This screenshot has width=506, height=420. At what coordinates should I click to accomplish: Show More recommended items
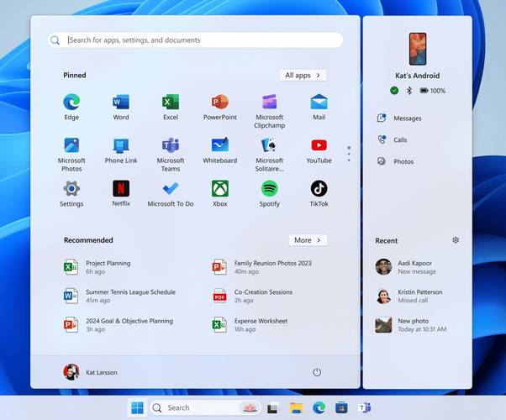[308, 240]
